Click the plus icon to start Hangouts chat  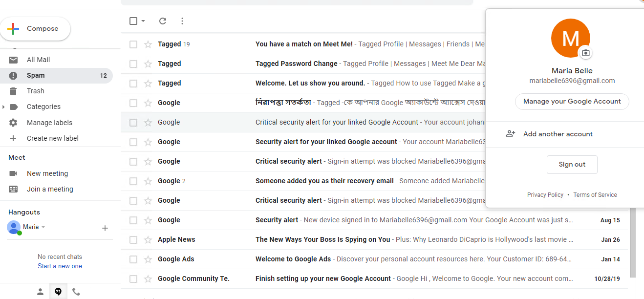pyautogui.click(x=105, y=228)
